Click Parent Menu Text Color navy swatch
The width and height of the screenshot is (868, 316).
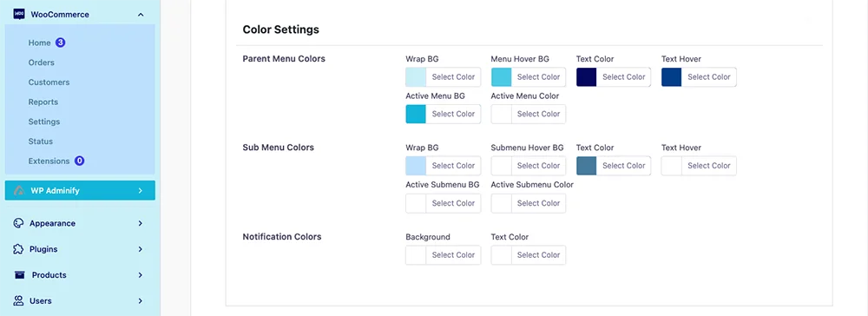pyautogui.click(x=586, y=77)
